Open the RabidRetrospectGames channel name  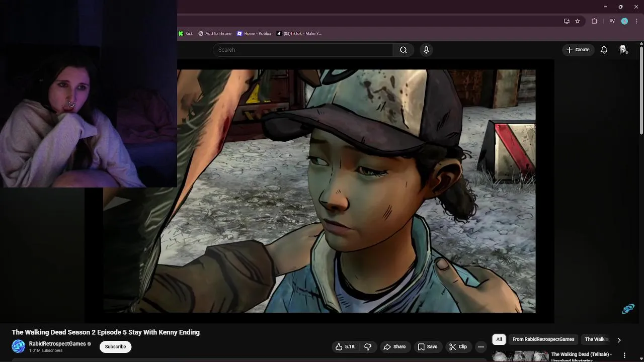pyautogui.click(x=57, y=344)
